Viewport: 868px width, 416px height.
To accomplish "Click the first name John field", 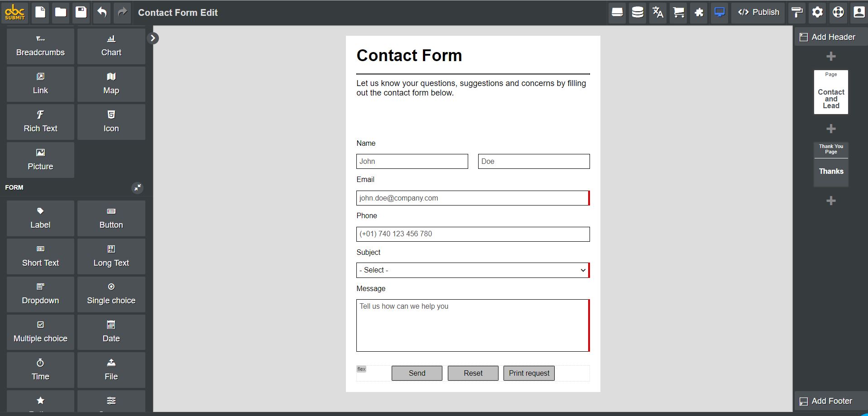I will [412, 162].
